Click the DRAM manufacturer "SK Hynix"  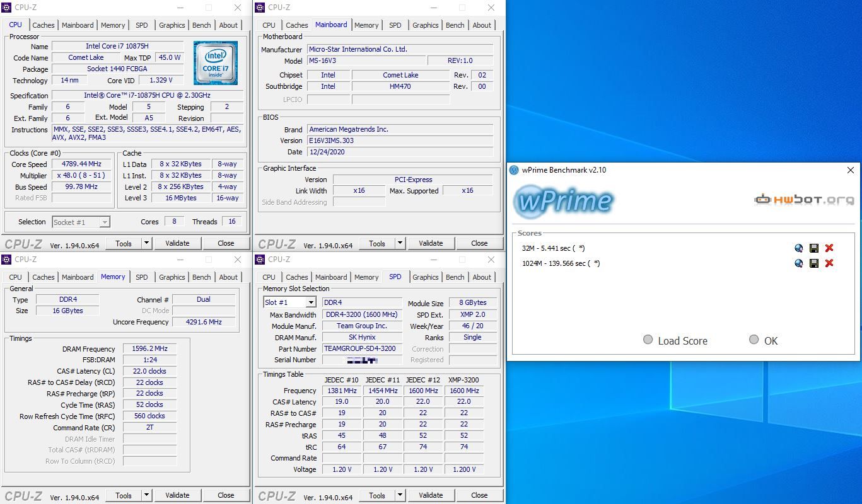click(x=362, y=337)
